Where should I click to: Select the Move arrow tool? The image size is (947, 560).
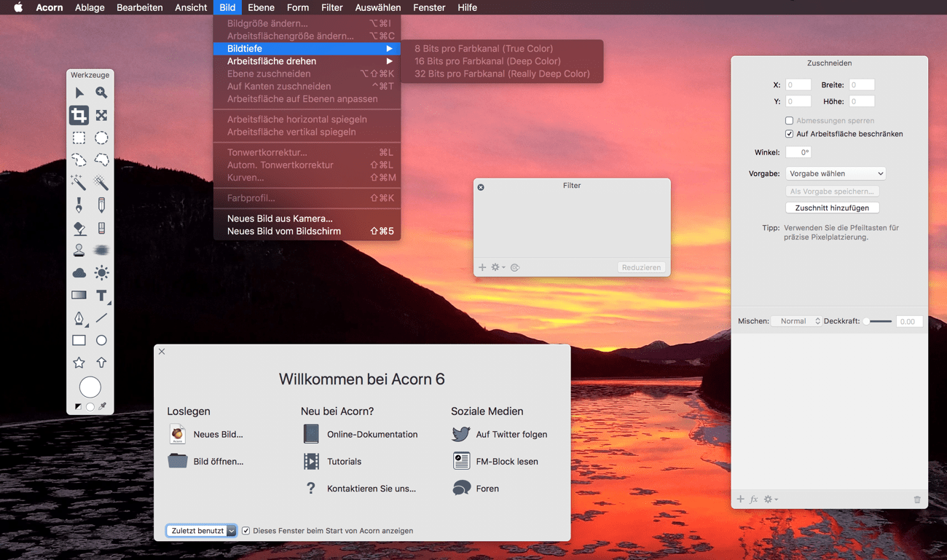(79, 92)
